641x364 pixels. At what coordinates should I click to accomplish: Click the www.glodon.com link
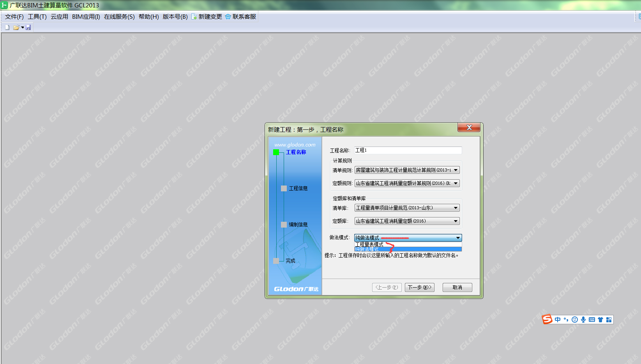[x=295, y=145]
